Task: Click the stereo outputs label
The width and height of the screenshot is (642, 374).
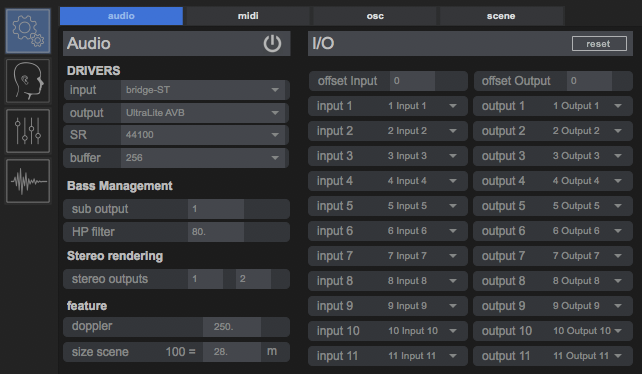Action: [110, 279]
